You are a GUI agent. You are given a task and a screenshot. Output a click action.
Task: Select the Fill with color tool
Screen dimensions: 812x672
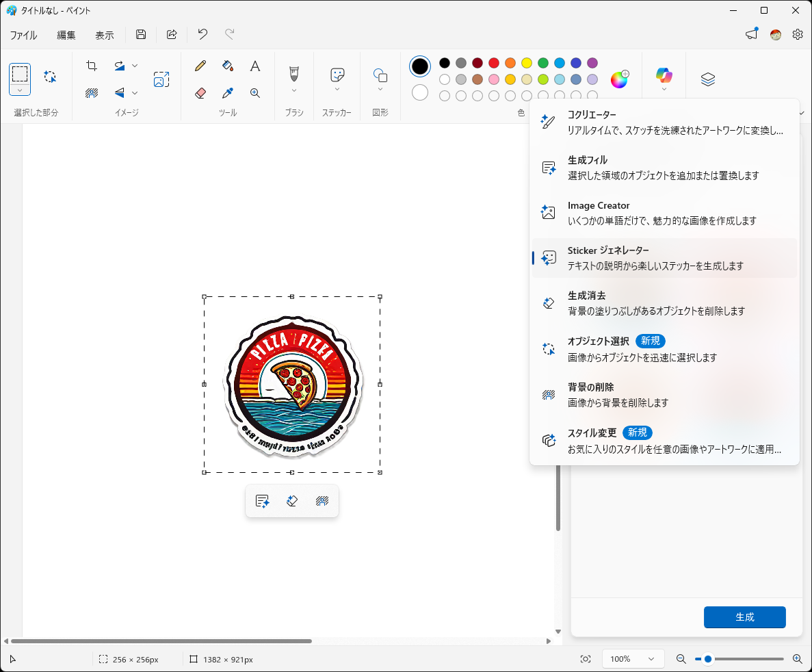pos(228,66)
